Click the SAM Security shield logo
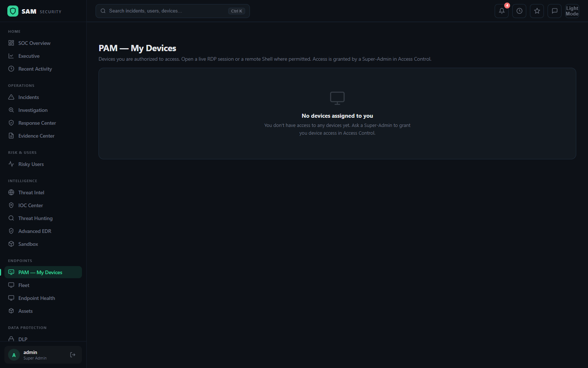This screenshot has height=368, width=588. [13, 11]
